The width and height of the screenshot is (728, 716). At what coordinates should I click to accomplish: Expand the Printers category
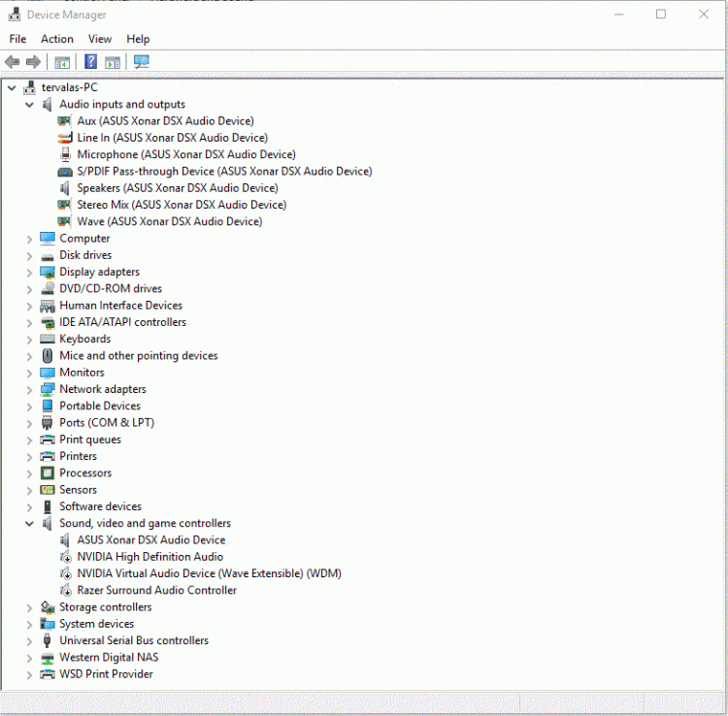point(29,457)
